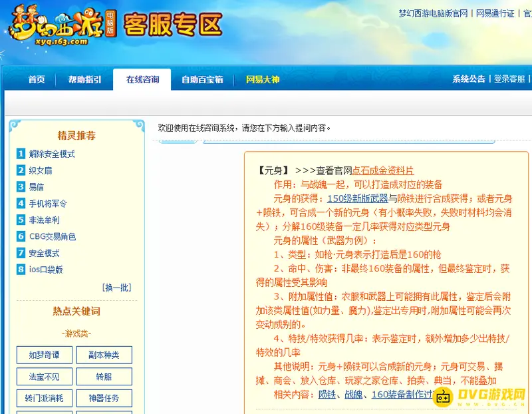Viewport: 532px width, 414px height.
Task: Open the 首页 navigation tab
Action: (x=37, y=79)
